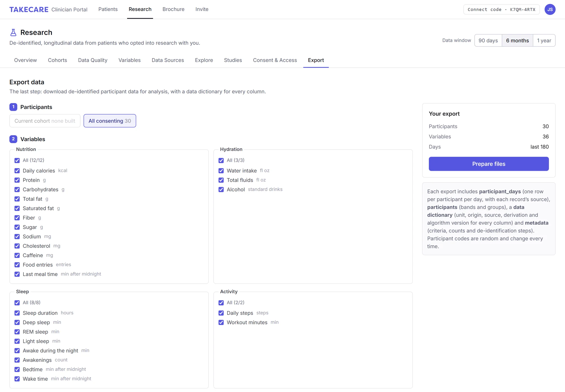The width and height of the screenshot is (565, 392).
Task: Toggle the Sugar checkbox
Action: click(17, 227)
